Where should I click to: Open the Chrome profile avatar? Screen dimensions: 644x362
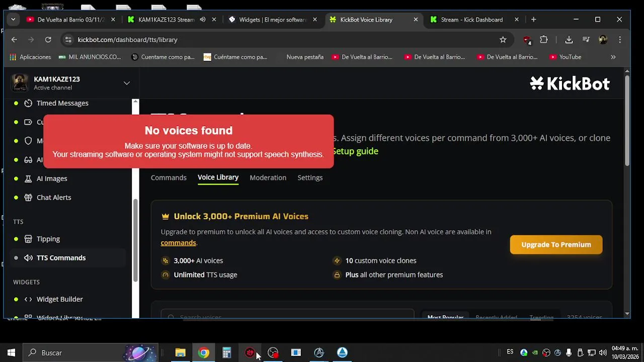click(603, 40)
